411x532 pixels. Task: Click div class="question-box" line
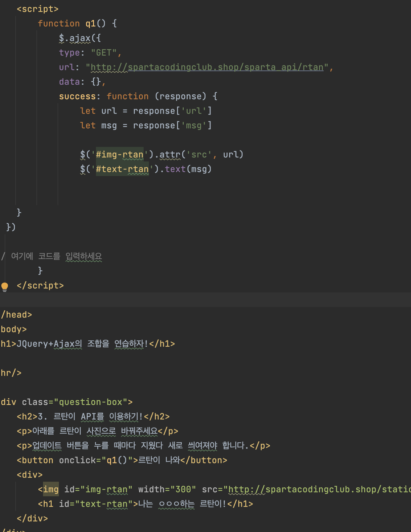click(x=67, y=402)
